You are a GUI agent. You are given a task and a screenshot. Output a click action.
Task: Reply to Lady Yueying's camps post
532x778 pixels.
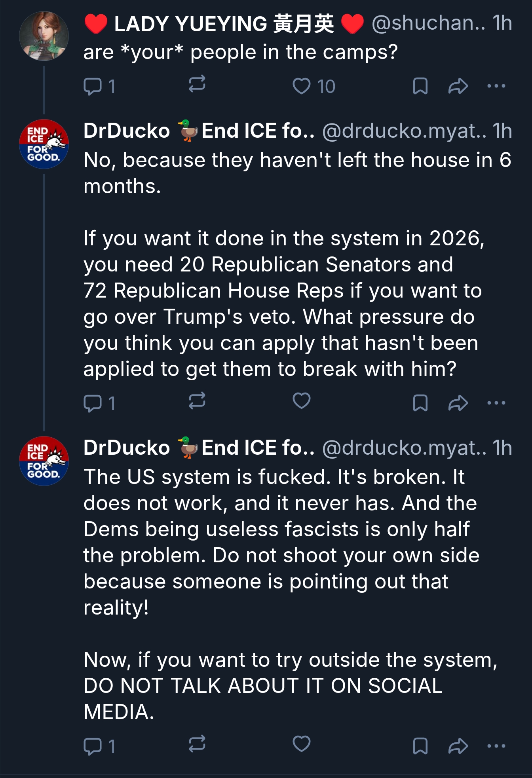pos(93,86)
